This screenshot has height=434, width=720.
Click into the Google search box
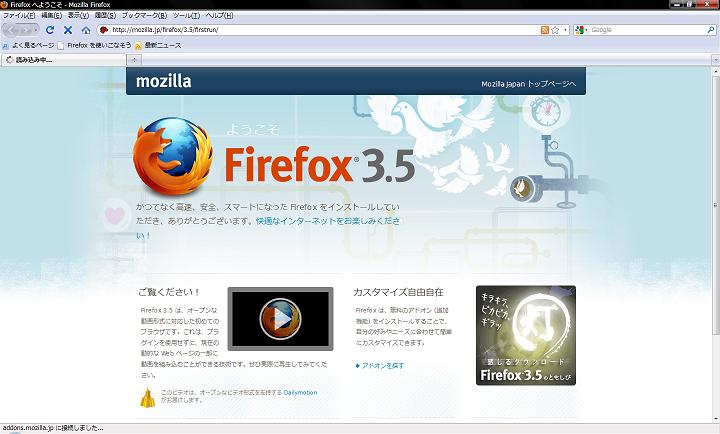coord(647,30)
